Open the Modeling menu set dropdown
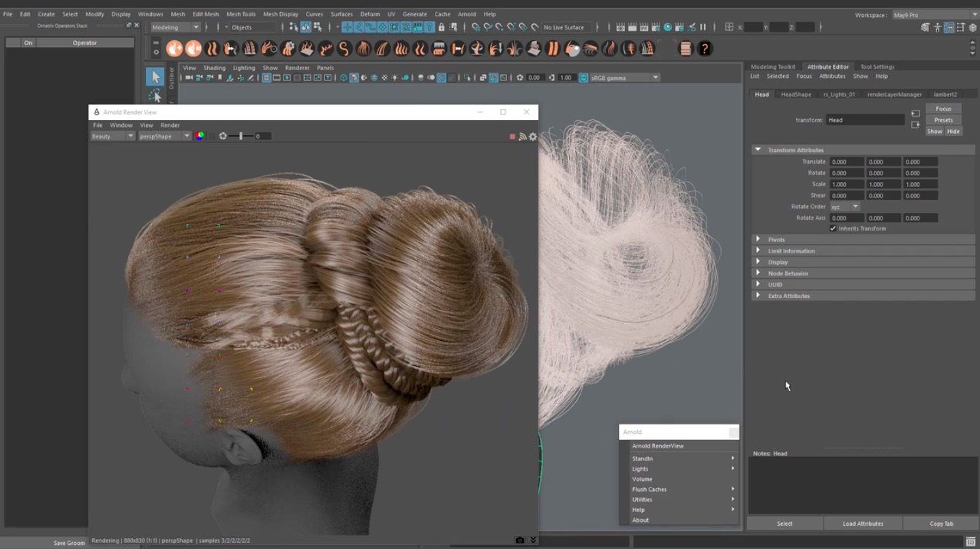Screen dimensions: 980x549 [176, 27]
